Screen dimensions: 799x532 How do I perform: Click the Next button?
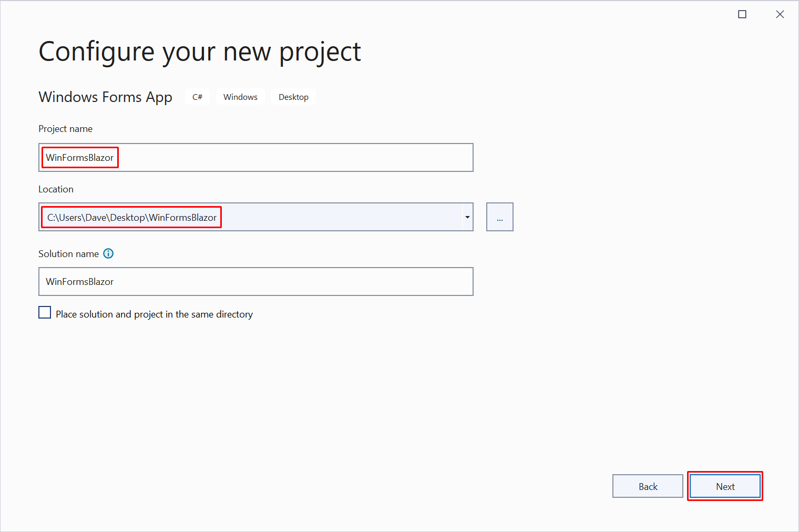pyautogui.click(x=725, y=486)
